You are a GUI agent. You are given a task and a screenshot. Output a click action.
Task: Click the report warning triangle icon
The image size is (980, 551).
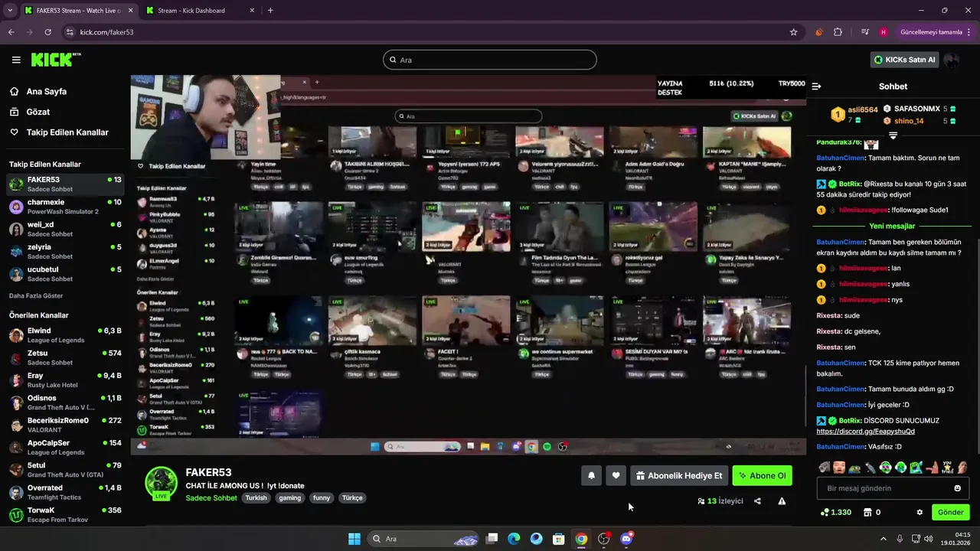click(x=782, y=501)
